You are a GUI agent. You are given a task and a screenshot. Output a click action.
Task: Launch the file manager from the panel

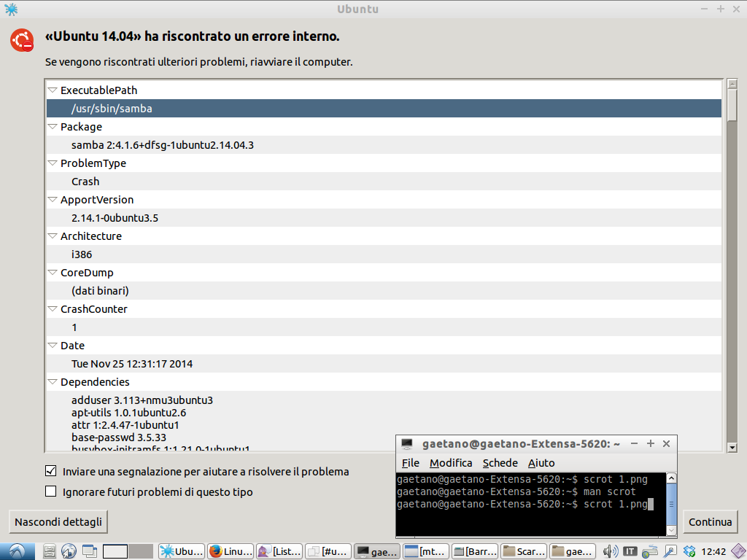pos(50,551)
